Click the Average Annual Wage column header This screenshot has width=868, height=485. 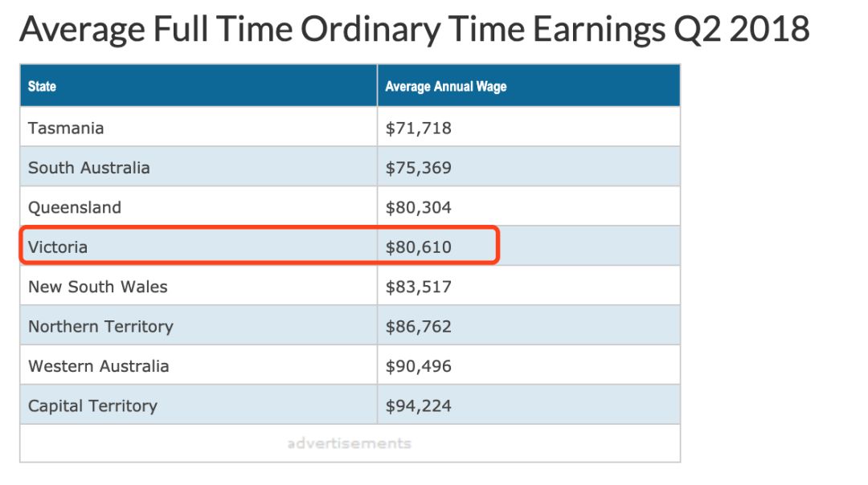coord(529,86)
